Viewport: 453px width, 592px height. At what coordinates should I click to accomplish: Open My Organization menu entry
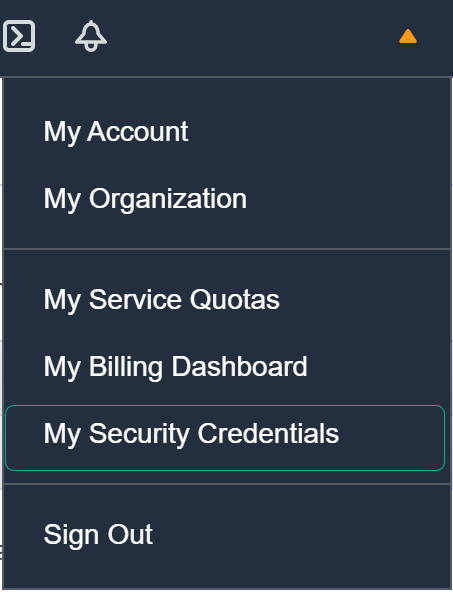(x=145, y=199)
